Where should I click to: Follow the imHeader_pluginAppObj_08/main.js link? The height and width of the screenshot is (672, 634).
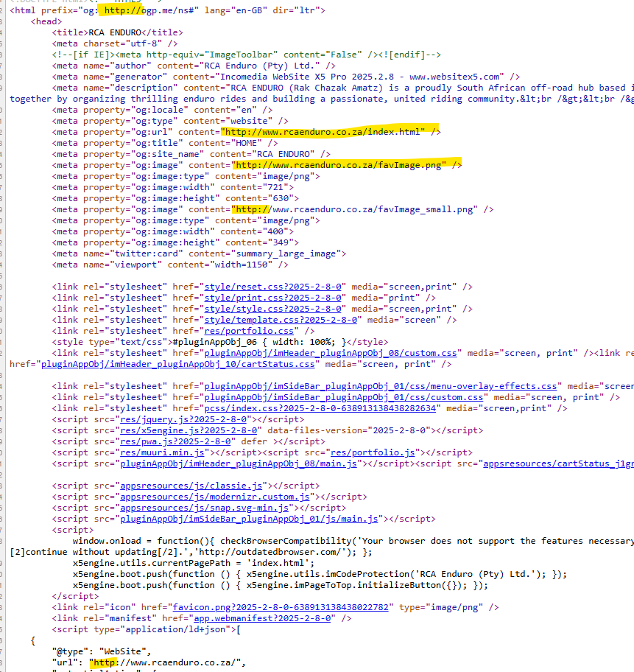click(x=239, y=464)
